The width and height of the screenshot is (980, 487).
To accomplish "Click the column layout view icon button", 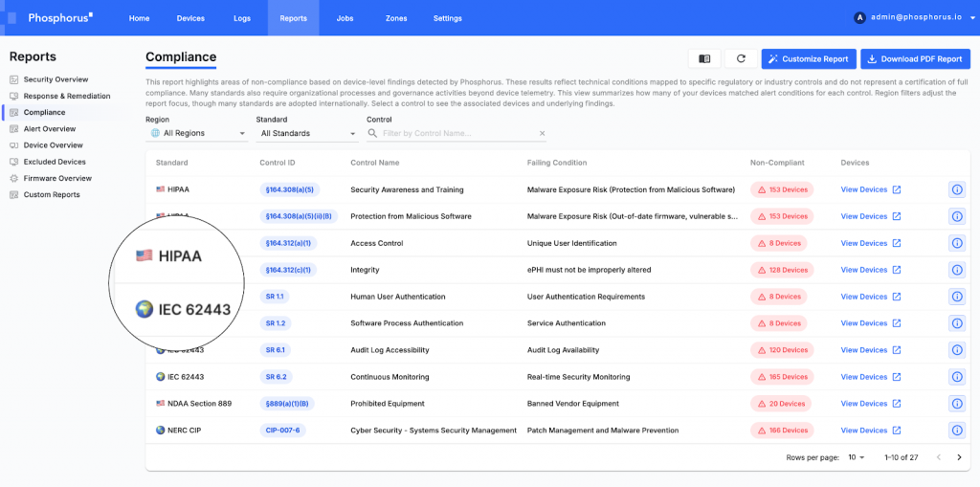I will click(704, 59).
